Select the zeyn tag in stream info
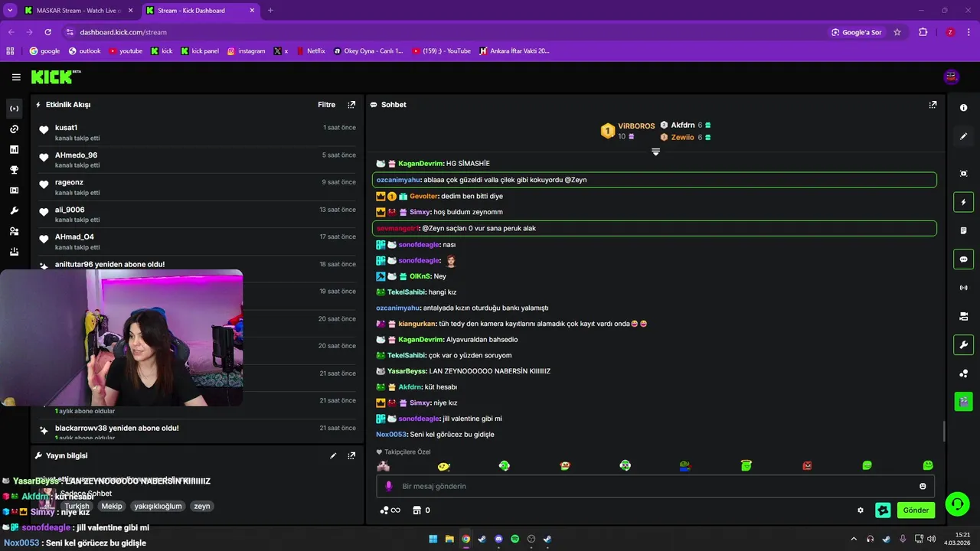 (202, 506)
